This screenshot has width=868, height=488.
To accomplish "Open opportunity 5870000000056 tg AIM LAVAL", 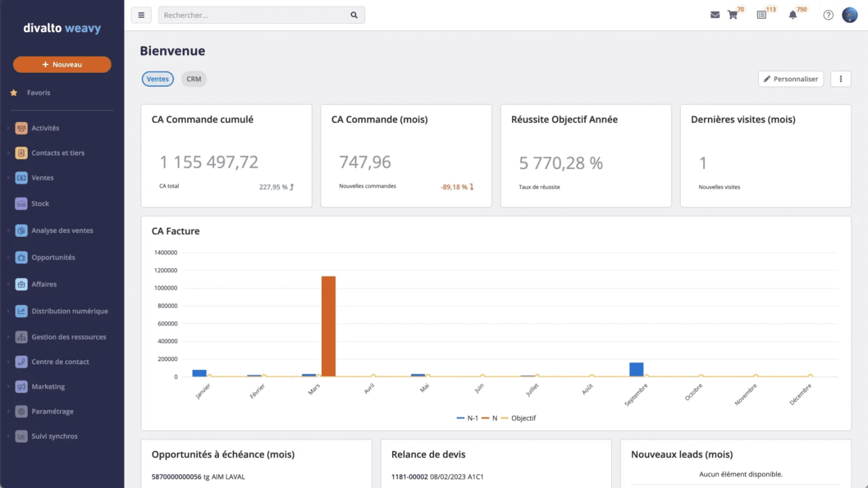I will 198,477.
